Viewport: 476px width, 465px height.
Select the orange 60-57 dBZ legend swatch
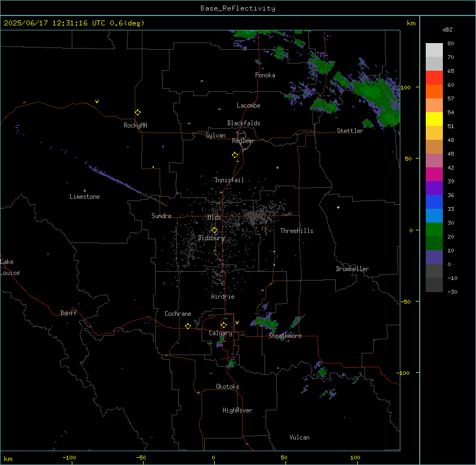[434, 91]
